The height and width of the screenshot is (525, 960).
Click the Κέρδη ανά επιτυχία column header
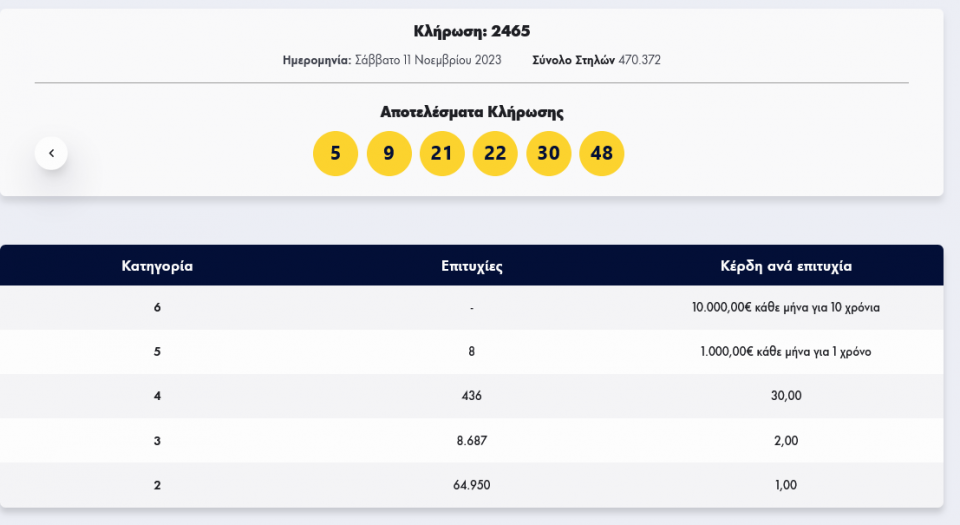tap(786, 266)
